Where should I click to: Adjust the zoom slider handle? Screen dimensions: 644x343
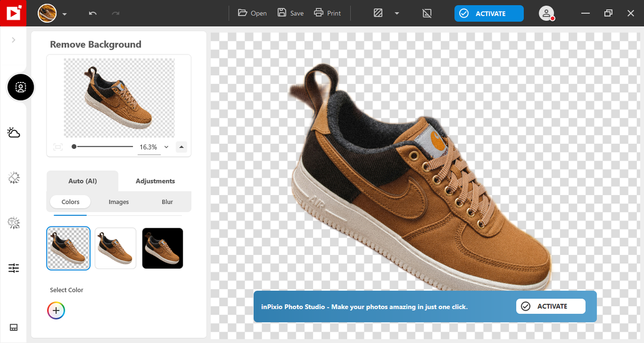click(74, 146)
